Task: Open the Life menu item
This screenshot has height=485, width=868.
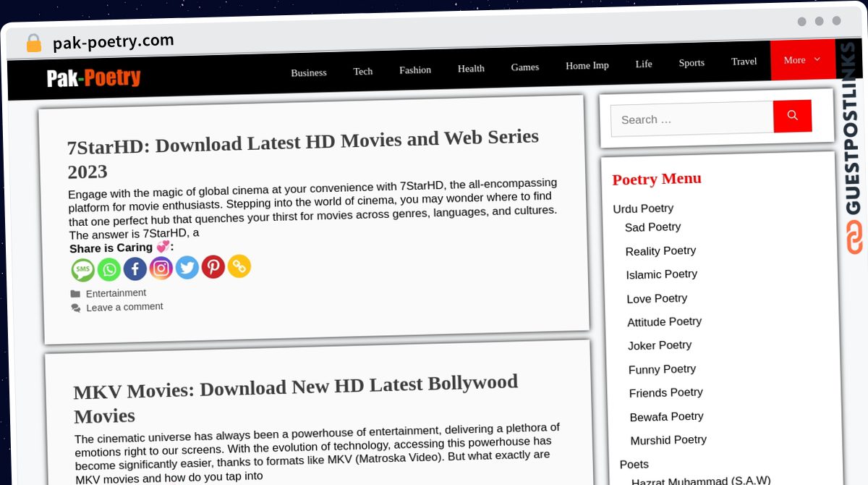Action: tap(644, 64)
